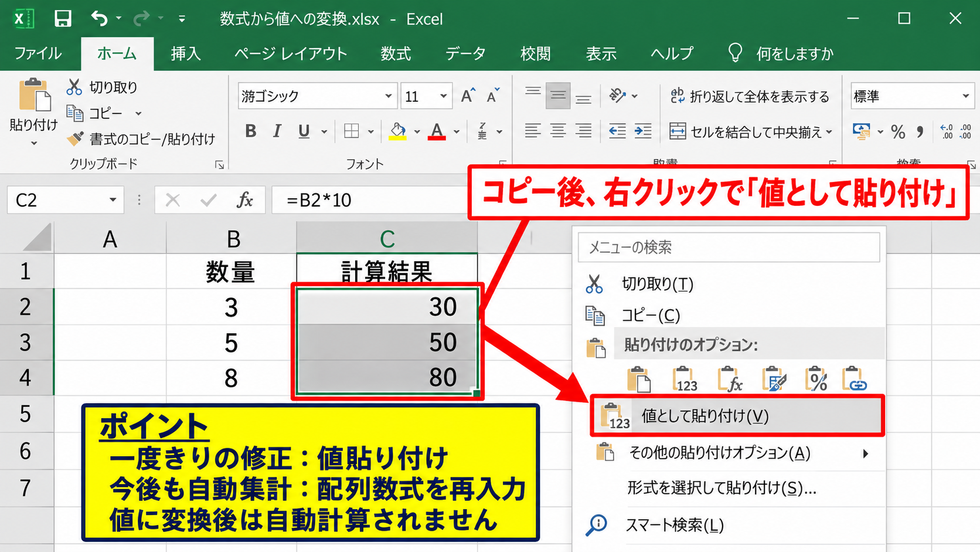Open the font size dropdown
980x552 pixels.
point(443,96)
